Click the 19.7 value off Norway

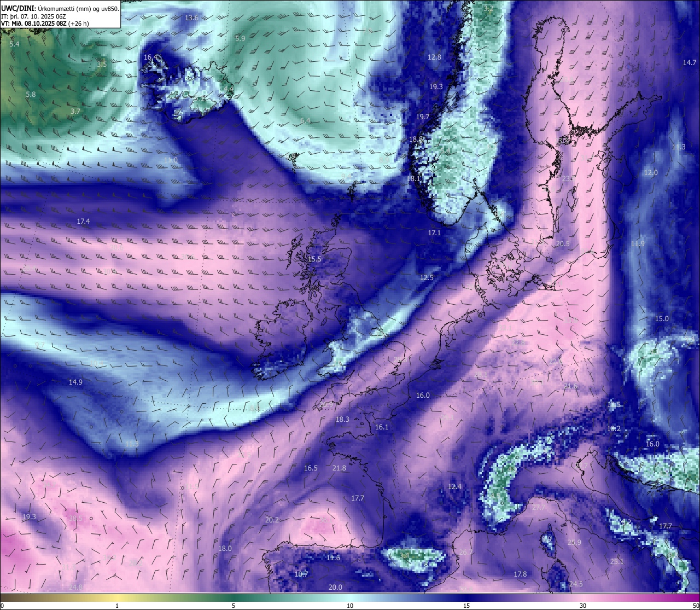(x=423, y=117)
